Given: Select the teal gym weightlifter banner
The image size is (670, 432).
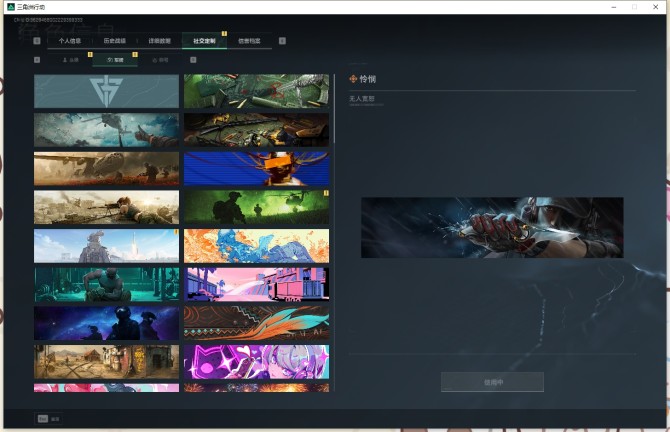Looking at the screenshot, I should coord(106,285).
